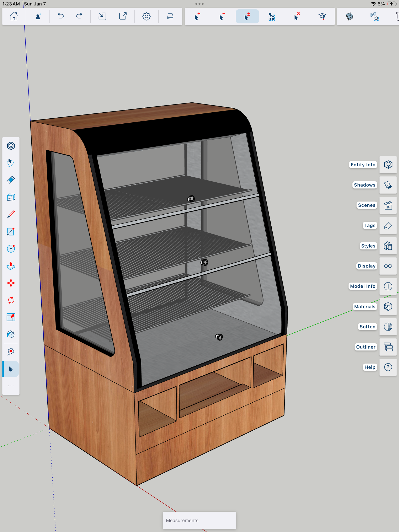
Task: Tap the Undo arrow button
Action: coord(61,16)
